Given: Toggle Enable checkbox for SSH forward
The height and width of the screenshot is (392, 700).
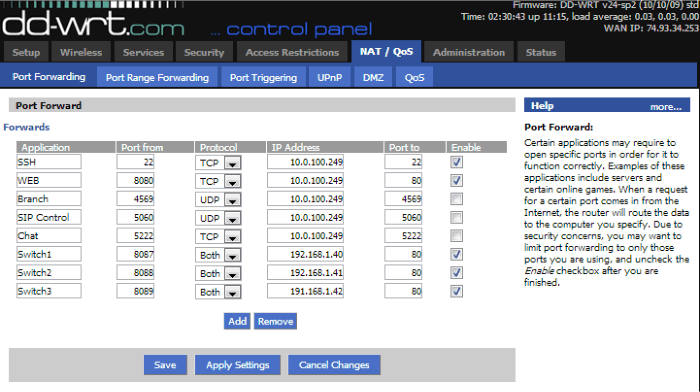Looking at the screenshot, I should (456, 162).
